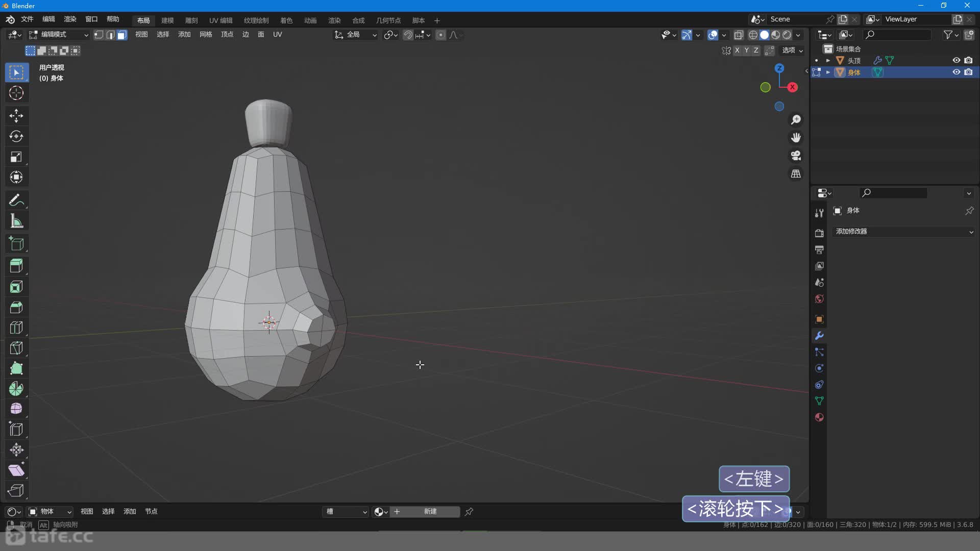Open the 网格 menu in viewport header
This screenshot has width=980, height=551.
point(206,35)
